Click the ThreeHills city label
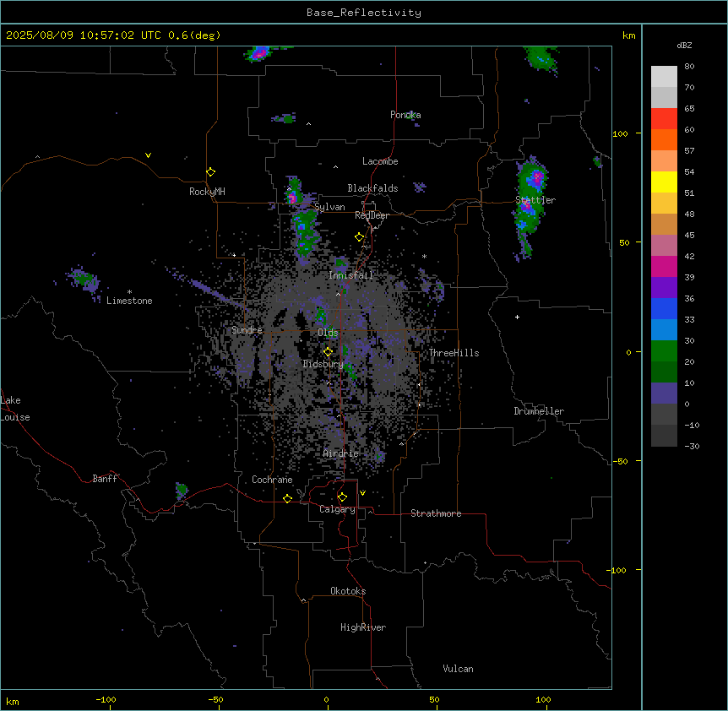This screenshot has height=711, width=728. pyautogui.click(x=454, y=353)
